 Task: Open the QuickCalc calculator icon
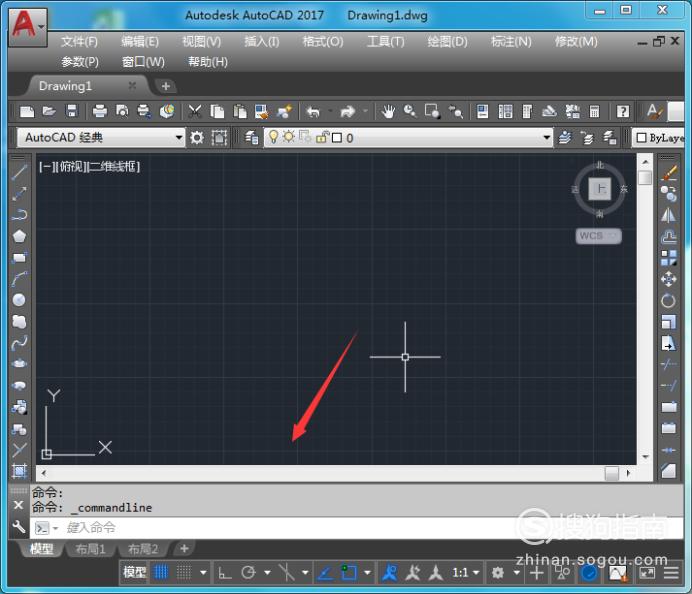click(594, 112)
